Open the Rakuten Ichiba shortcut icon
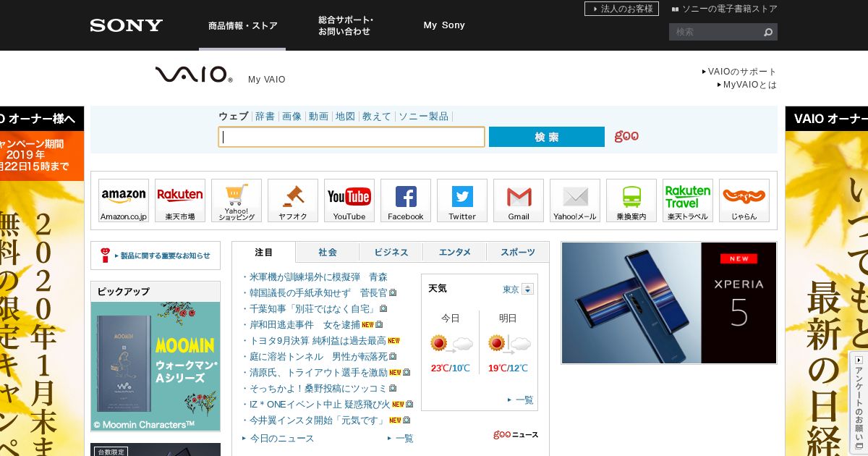Image resolution: width=868 pixels, height=456 pixels. click(x=180, y=200)
